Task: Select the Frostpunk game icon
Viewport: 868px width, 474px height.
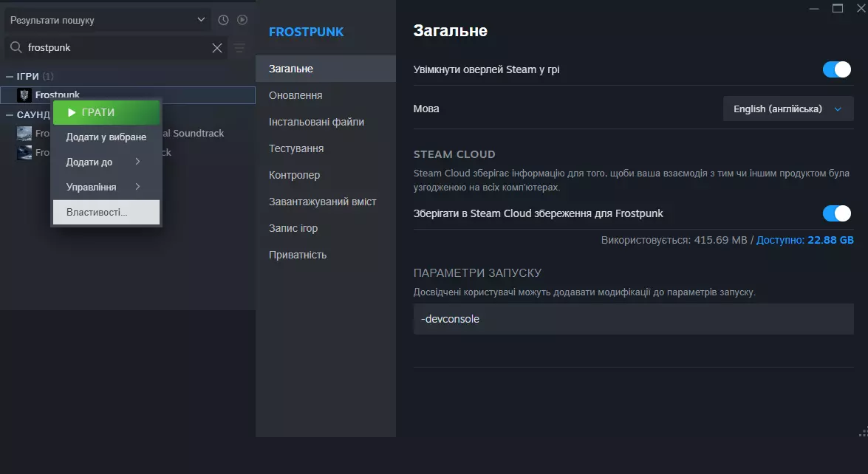Action: [x=24, y=95]
